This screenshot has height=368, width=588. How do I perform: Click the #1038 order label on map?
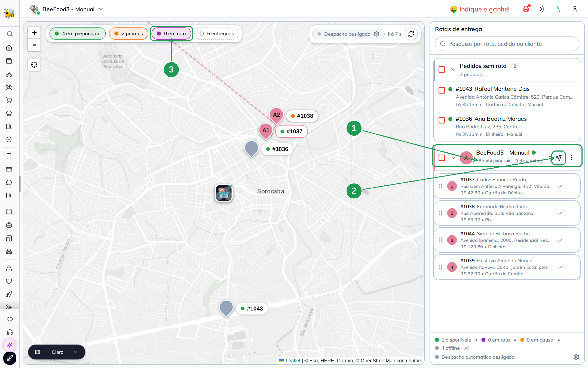[x=302, y=116]
